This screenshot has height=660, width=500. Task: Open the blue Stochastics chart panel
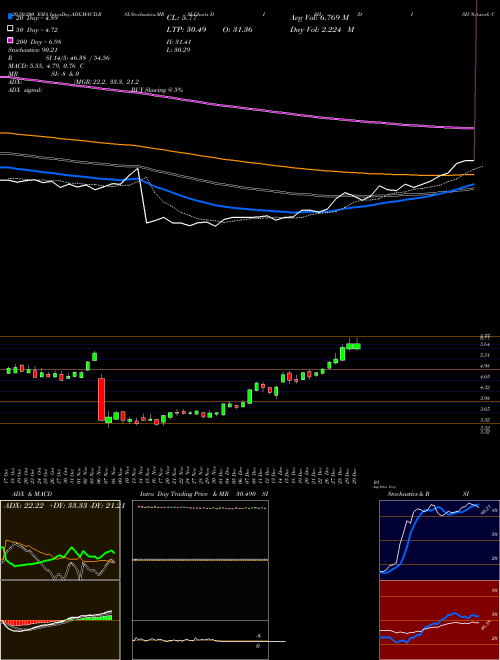(439, 540)
